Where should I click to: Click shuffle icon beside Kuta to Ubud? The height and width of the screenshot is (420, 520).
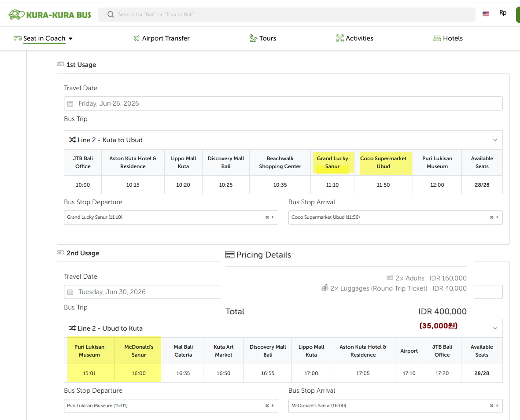click(x=72, y=140)
